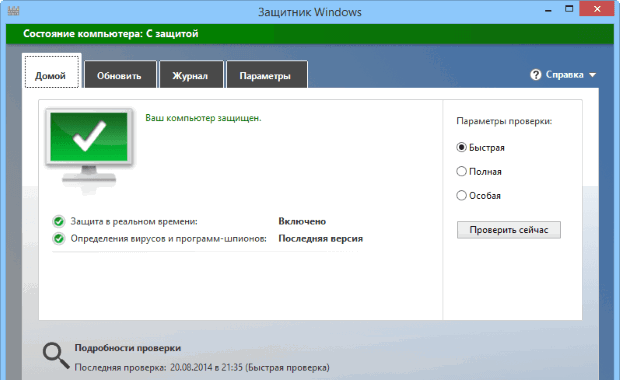Go to the Параметры tab
This screenshot has width=620, height=380.
[x=266, y=74]
